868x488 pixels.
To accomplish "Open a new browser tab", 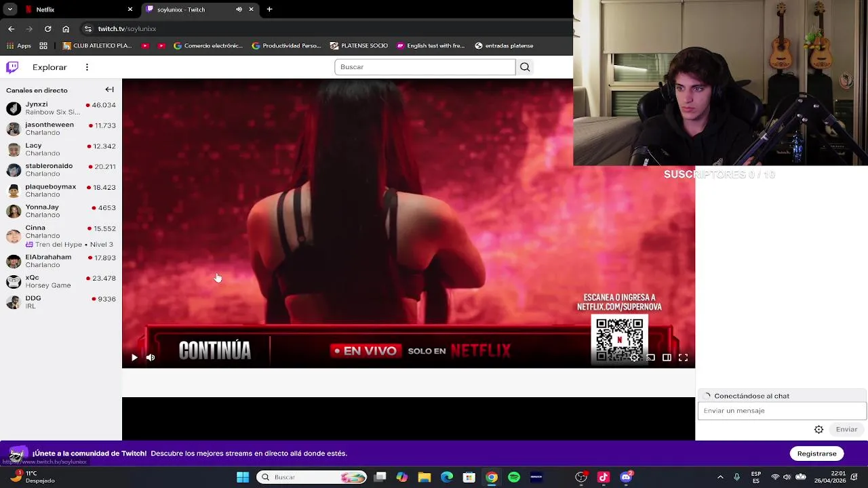I will pyautogui.click(x=269, y=9).
